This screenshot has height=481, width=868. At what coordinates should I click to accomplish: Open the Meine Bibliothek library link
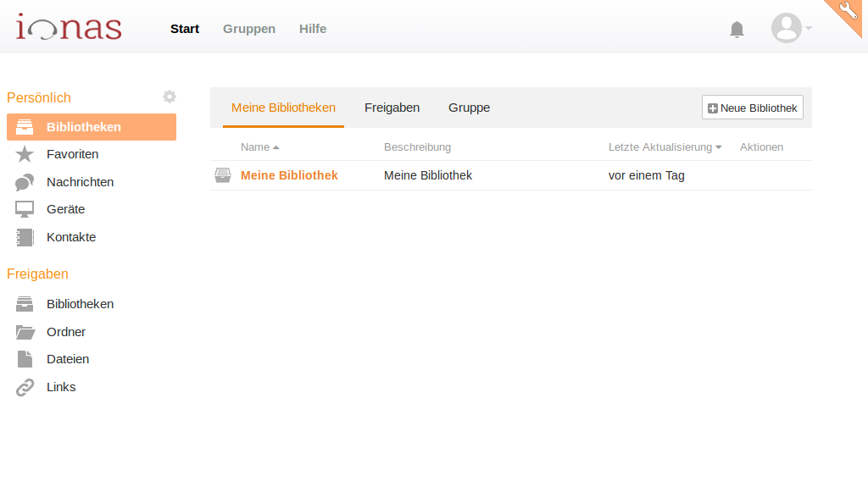pos(289,175)
